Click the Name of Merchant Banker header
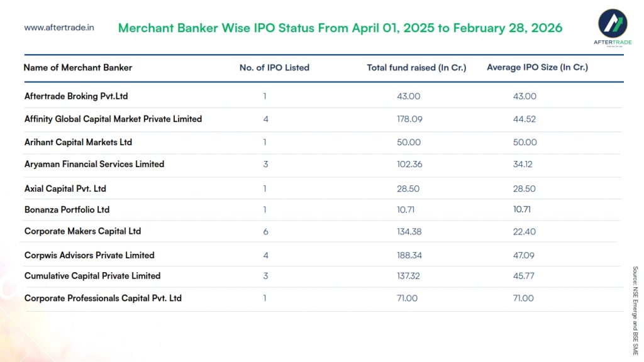 [x=78, y=68]
